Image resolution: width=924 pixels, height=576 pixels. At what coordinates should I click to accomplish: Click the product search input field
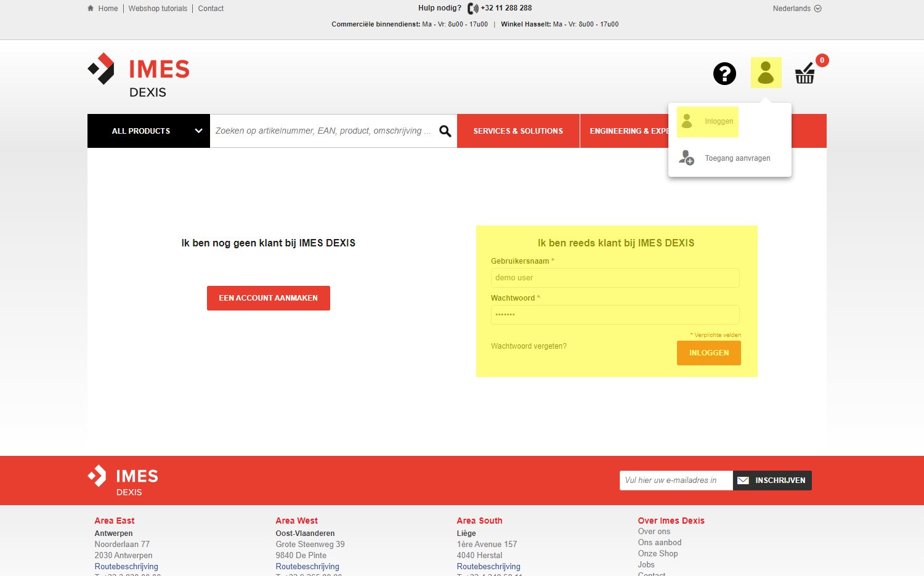(323, 131)
